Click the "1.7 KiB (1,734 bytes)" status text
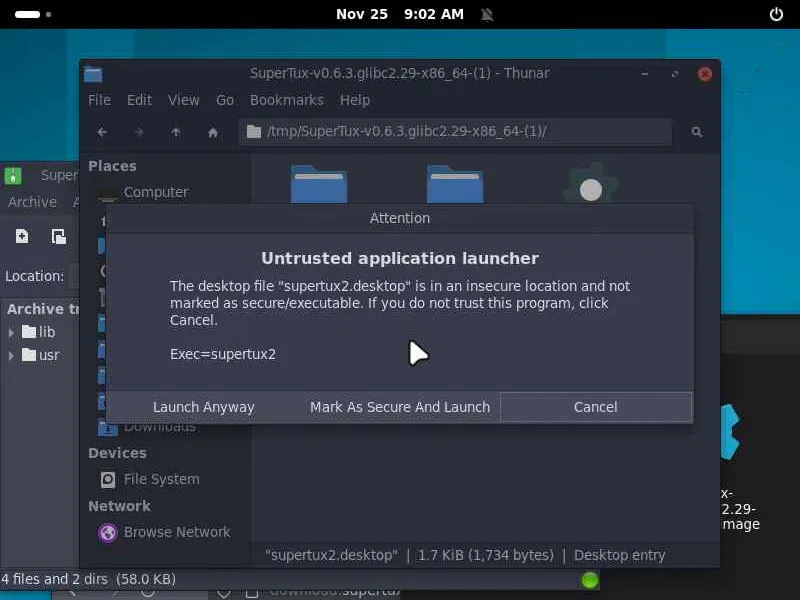 [485, 556]
